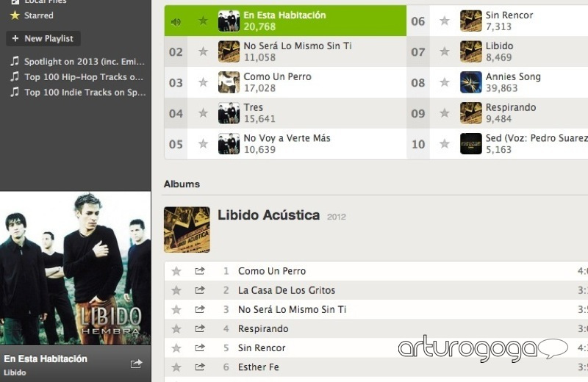Share album track Como Un Perro
The image size is (588, 382).
tap(200, 270)
